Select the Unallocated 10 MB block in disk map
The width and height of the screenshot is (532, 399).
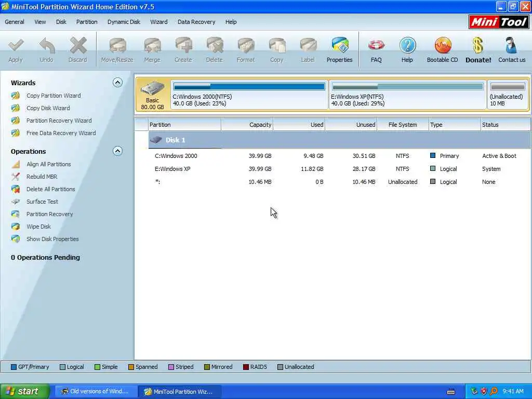508,95
